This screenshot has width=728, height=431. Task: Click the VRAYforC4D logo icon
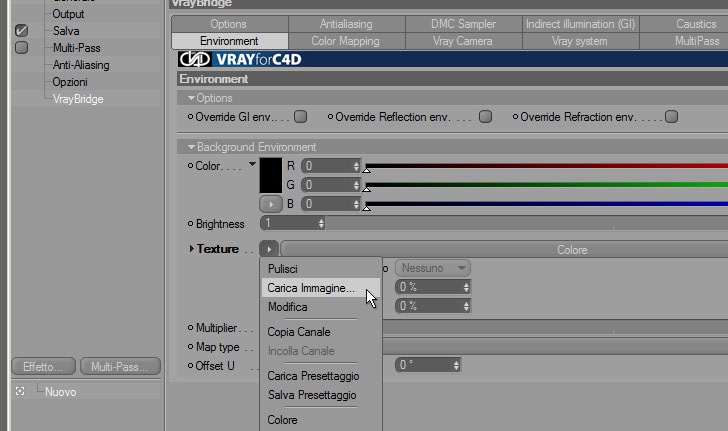pos(195,59)
